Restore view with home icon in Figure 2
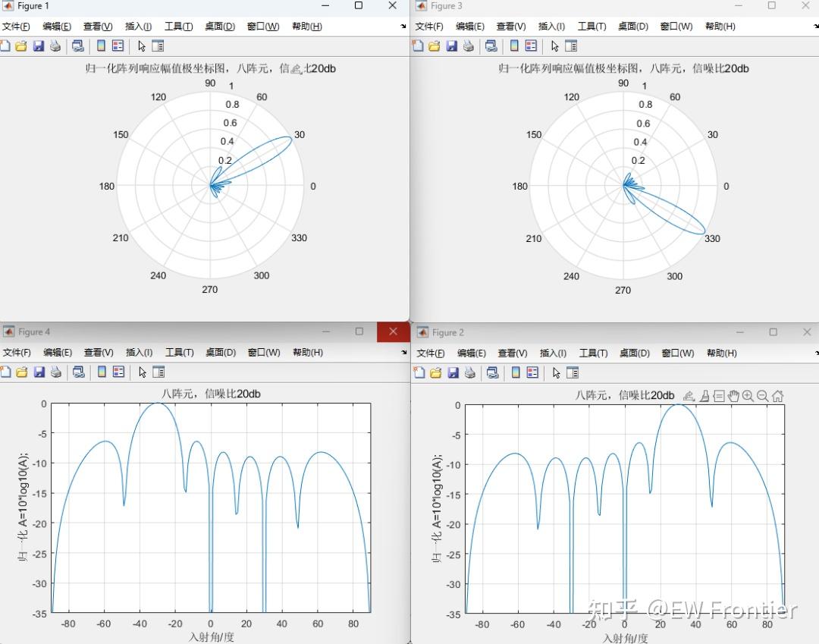This screenshot has height=644, width=819. 778,397
